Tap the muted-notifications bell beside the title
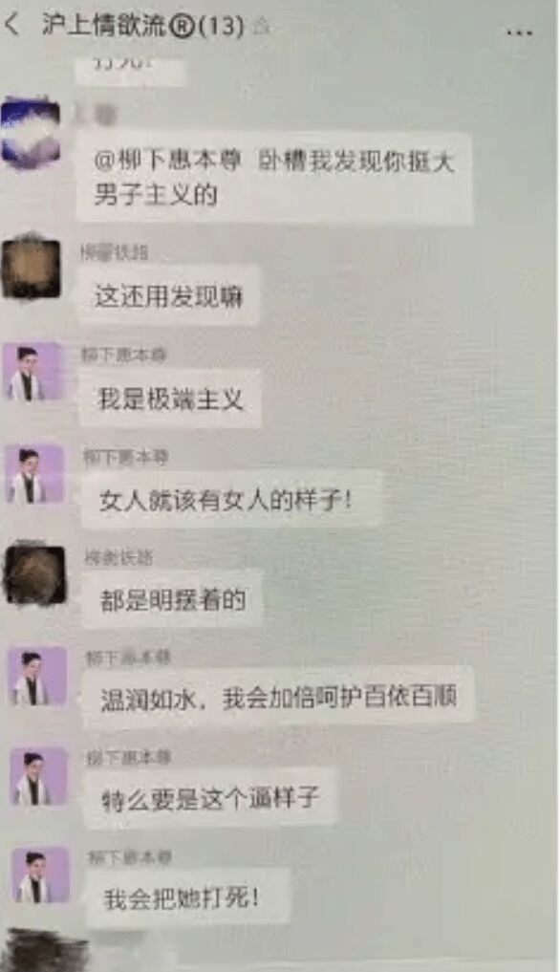The width and height of the screenshot is (560, 972). click(x=262, y=27)
